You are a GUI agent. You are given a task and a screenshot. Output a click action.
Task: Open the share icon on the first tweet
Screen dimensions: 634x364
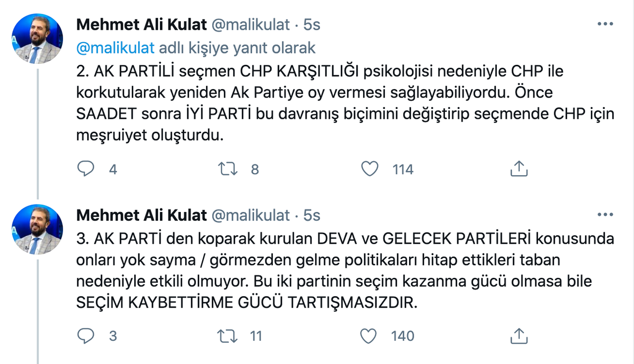(x=519, y=169)
